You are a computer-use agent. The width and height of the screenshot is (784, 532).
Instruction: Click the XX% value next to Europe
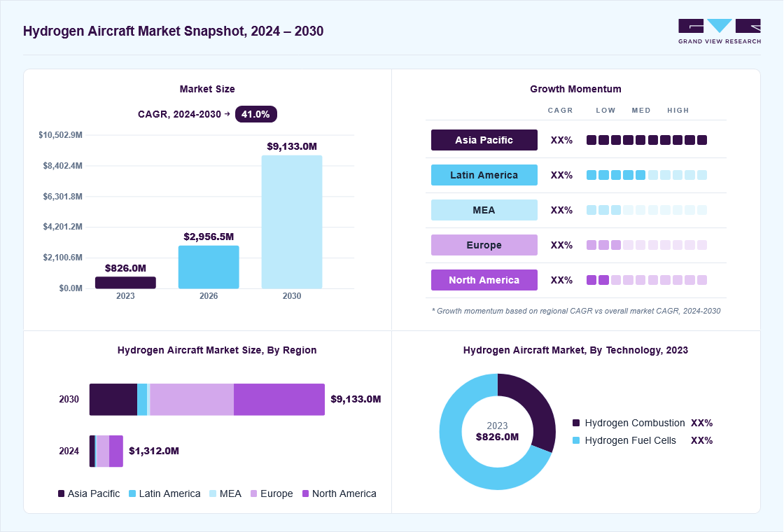[x=561, y=246]
